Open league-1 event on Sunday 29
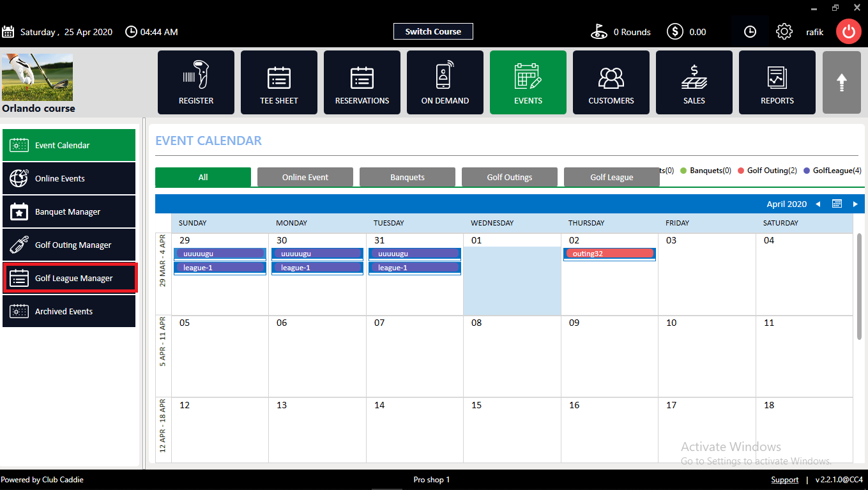 pyautogui.click(x=220, y=268)
